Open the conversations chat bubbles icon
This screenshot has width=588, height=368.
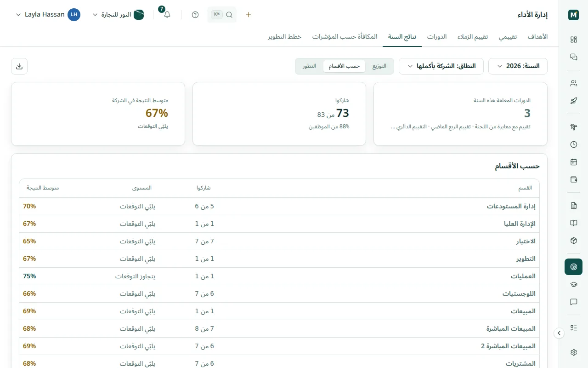[x=573, y=57]
